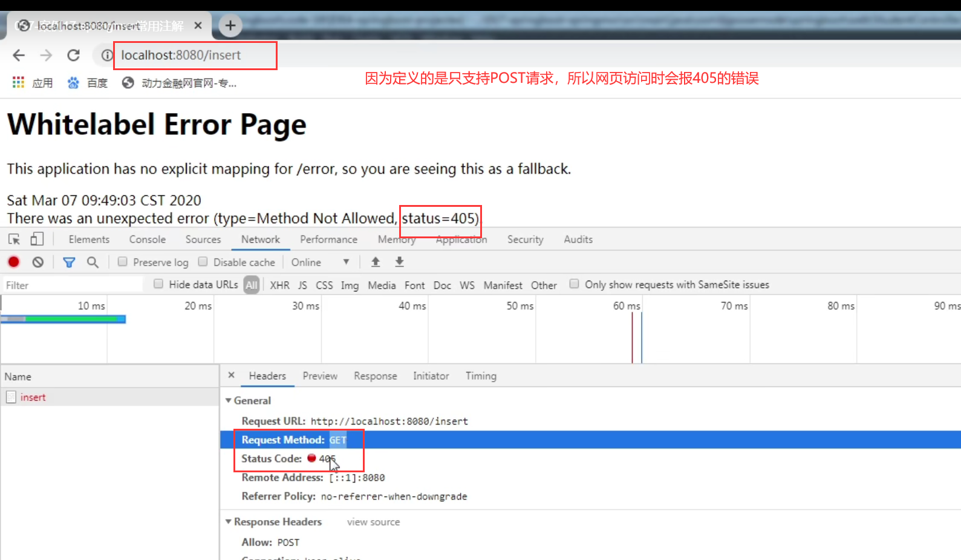The height and width of the screenshot is (560, 961).
Task: Filter requests by Manifest type
Action: click(503, 285)
